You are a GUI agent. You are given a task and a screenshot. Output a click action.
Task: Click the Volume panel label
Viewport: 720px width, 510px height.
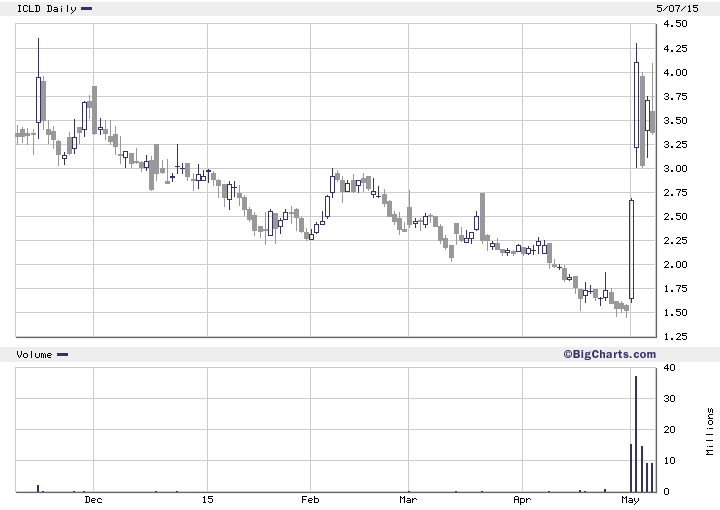point(34,354)
